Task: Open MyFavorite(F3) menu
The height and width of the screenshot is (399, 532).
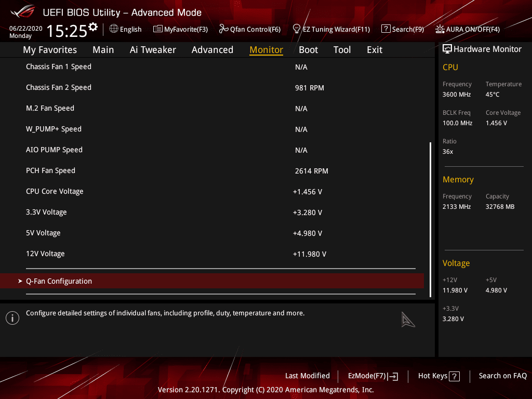Action: point(180,29)
